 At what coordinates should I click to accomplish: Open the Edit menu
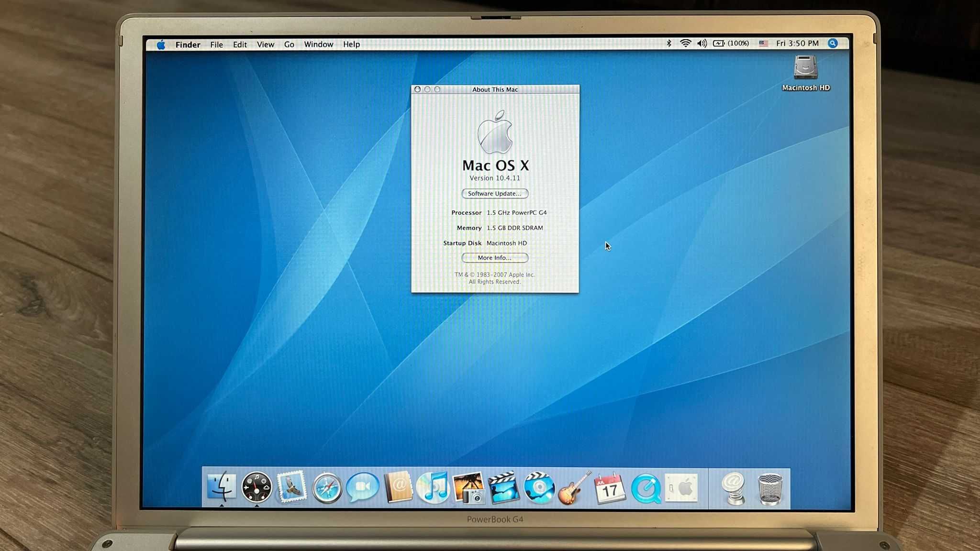pos(240,44)
